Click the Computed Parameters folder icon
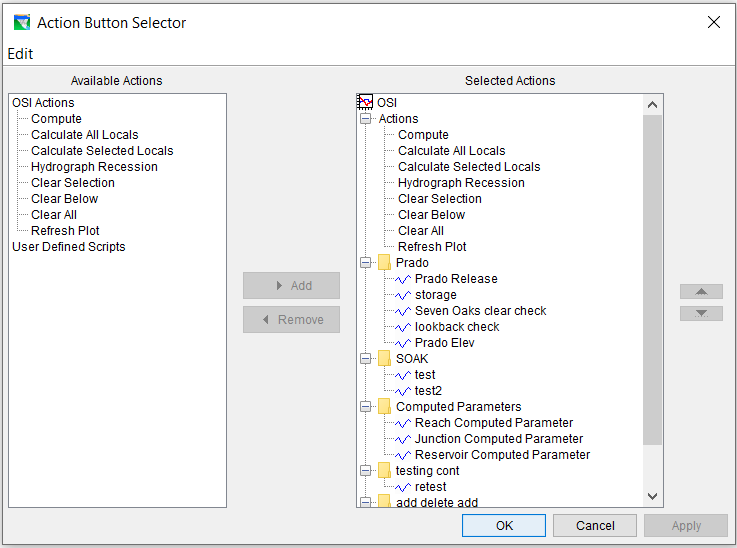737x548 pixels. pos(384,406)
